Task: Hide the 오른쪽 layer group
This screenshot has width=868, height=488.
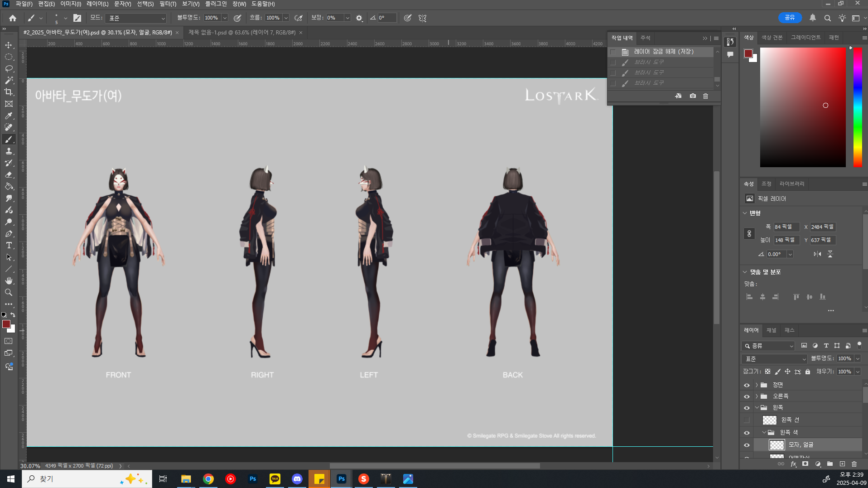Action: 747,396
